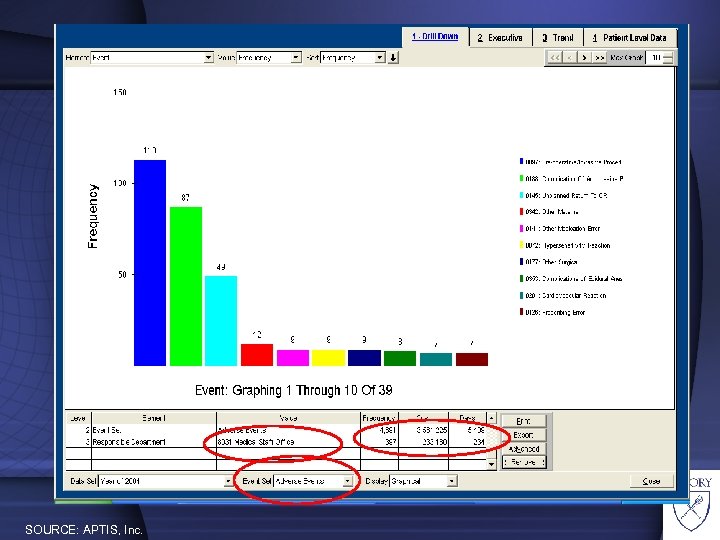
Task: Toggle the sort direction arrow button
Action: click(393, 57)
